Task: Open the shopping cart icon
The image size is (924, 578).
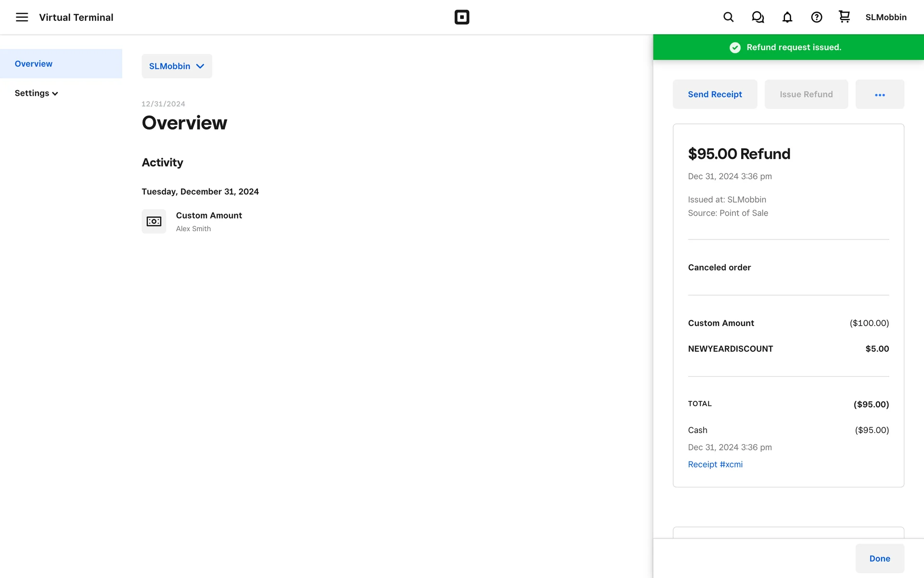Action: (844, 17)
